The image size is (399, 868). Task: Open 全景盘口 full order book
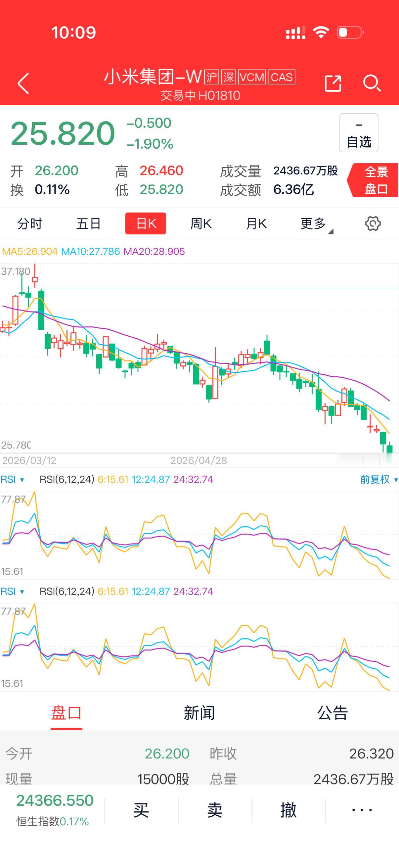click(x=373, y=180)
